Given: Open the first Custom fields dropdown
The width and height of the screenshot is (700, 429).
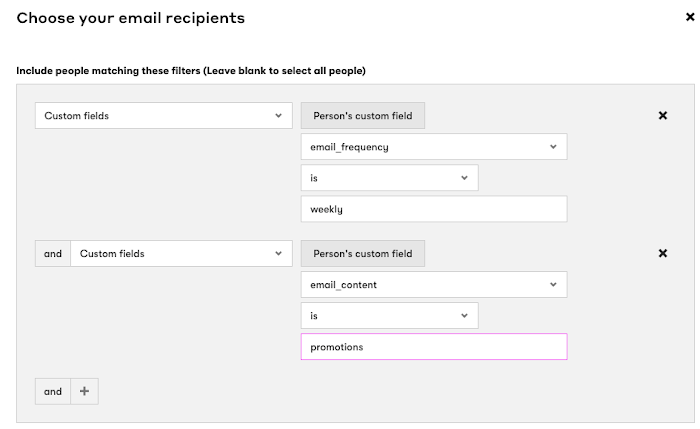Looking at the screenshot, I should 164,116.
